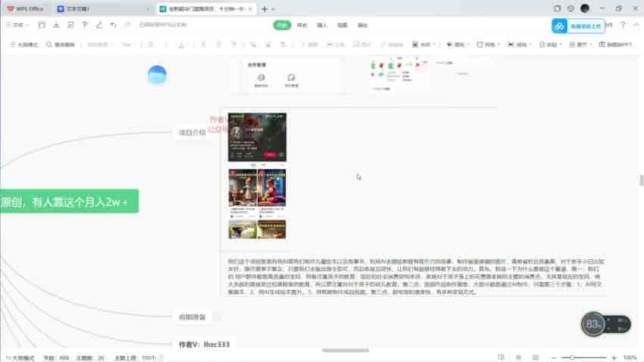The image size is (644, 362).
Task: Open the ribbon tab right of 插入
Action: 342,26
